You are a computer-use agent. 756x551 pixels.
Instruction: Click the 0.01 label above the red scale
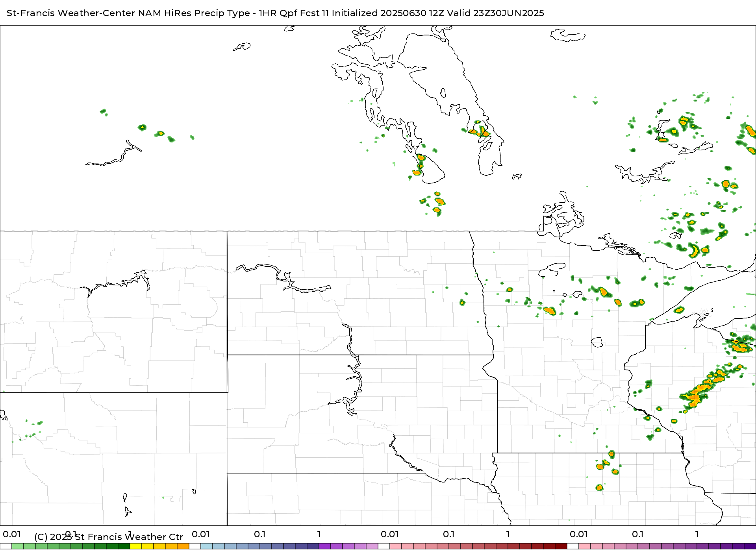390,534
